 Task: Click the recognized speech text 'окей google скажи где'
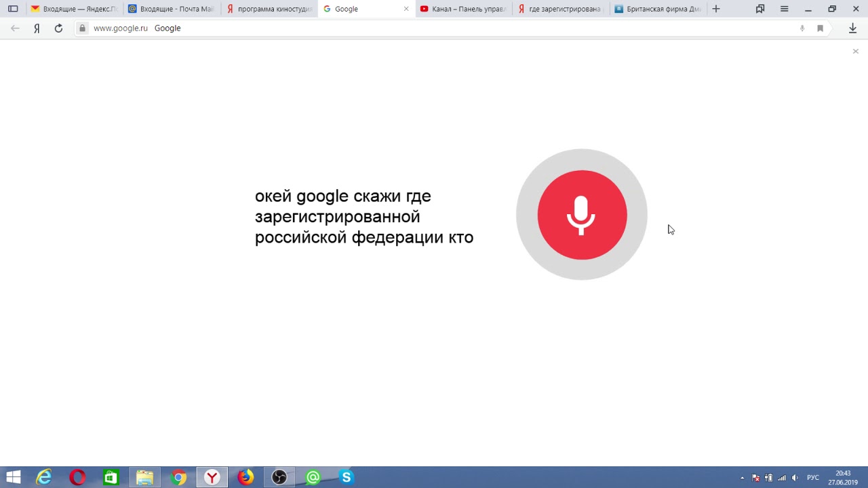[x=343, y=196]
